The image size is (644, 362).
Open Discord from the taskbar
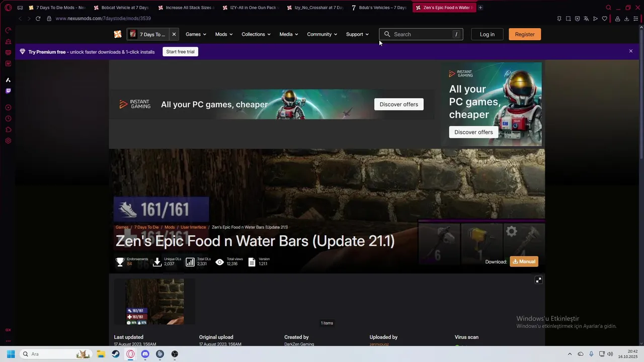pos(145,354)
